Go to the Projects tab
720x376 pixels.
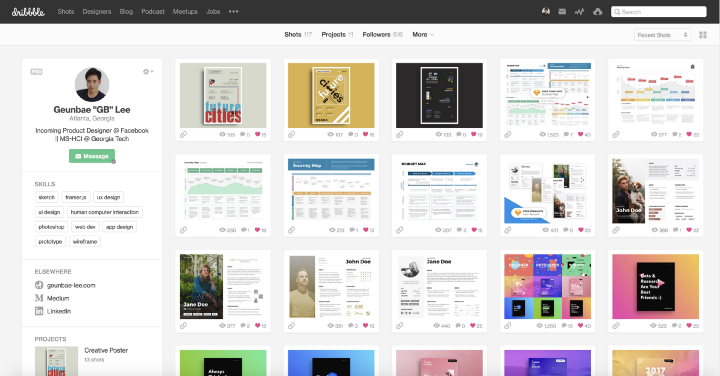338,34
